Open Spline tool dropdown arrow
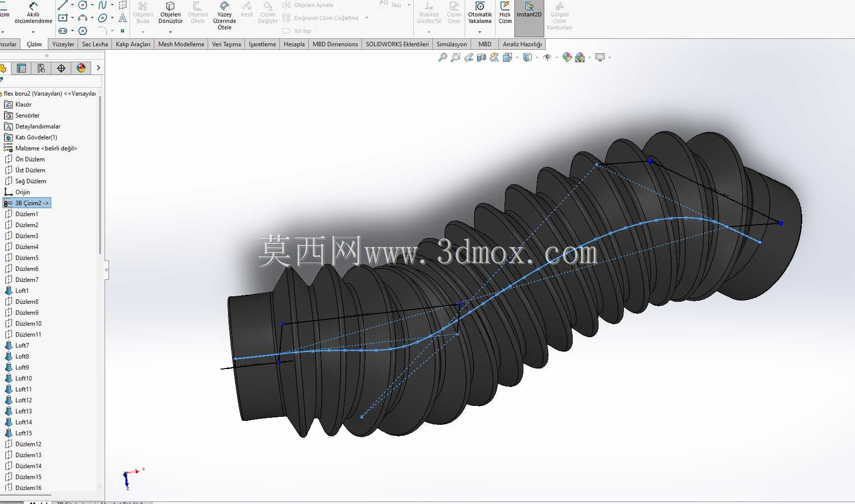Viewport: 855px width, 504px height. 112,5
